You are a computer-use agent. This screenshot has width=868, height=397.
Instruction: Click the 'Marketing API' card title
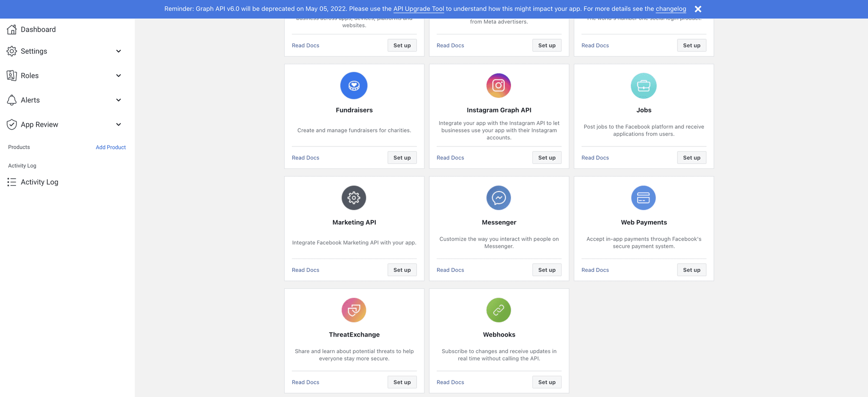354,222
